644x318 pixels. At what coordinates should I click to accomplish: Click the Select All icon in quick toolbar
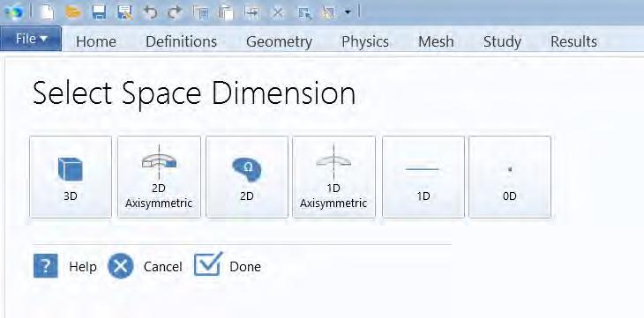point(304,12)
